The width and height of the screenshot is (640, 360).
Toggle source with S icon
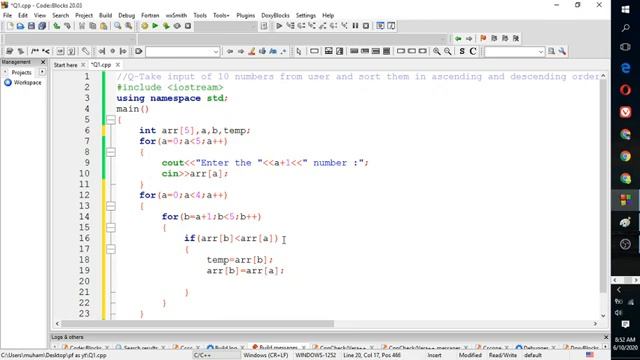coord(462,51)
